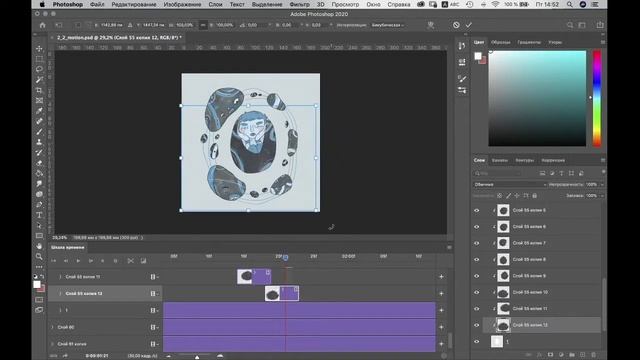Select the Path Selection tool
Screen dimensions: 640x360
[x=39, y=225]
